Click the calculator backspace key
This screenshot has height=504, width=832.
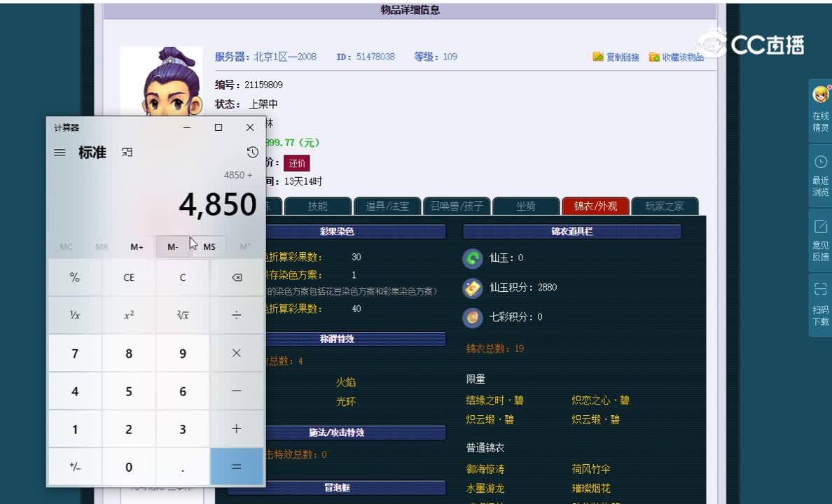click(x=237, y=277)
